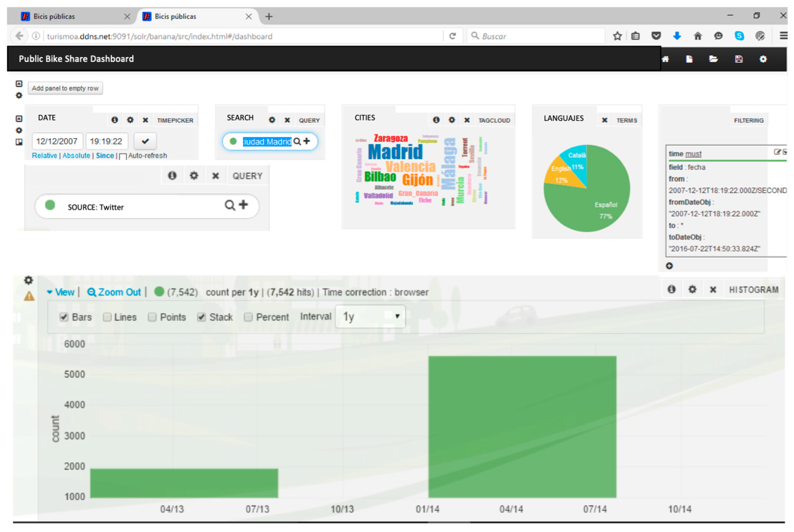Toggle ciudad:Madrid query green dot
Image resolution: width=794 pixels, height=532 pixels.
tap(233, 141)
